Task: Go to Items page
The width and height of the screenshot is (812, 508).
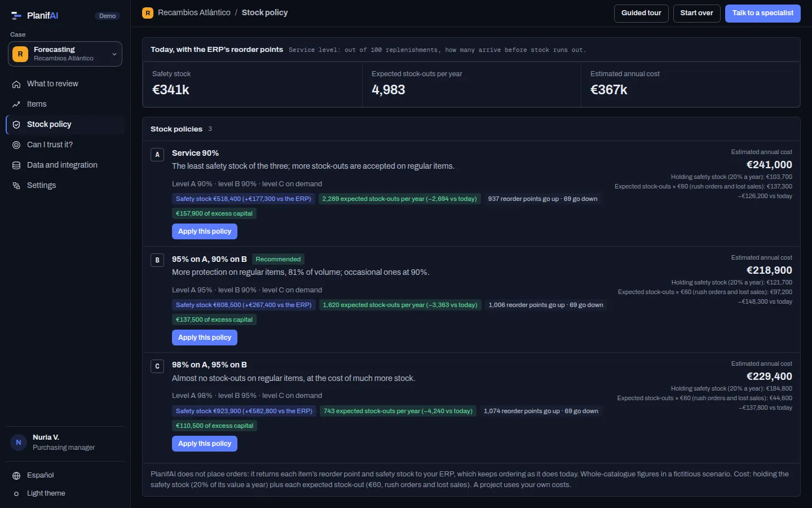Action: pyautogui.click(x=65, y=104)
